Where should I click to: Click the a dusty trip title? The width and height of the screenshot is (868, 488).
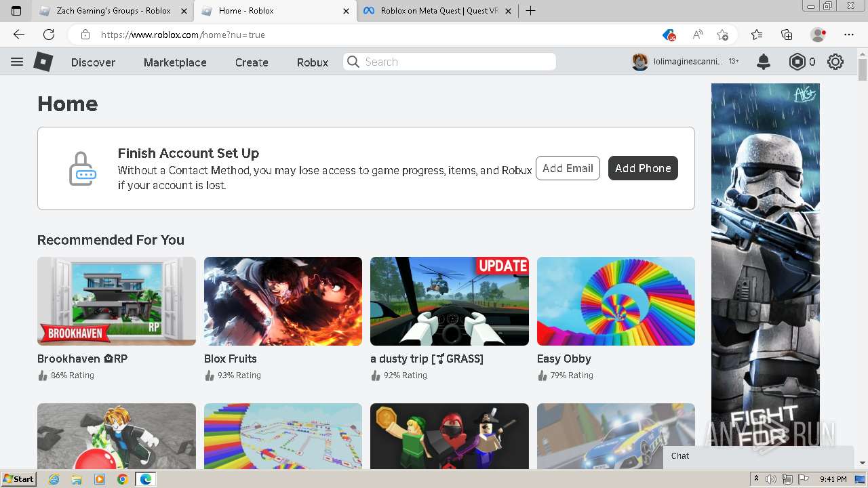(427, 359)
